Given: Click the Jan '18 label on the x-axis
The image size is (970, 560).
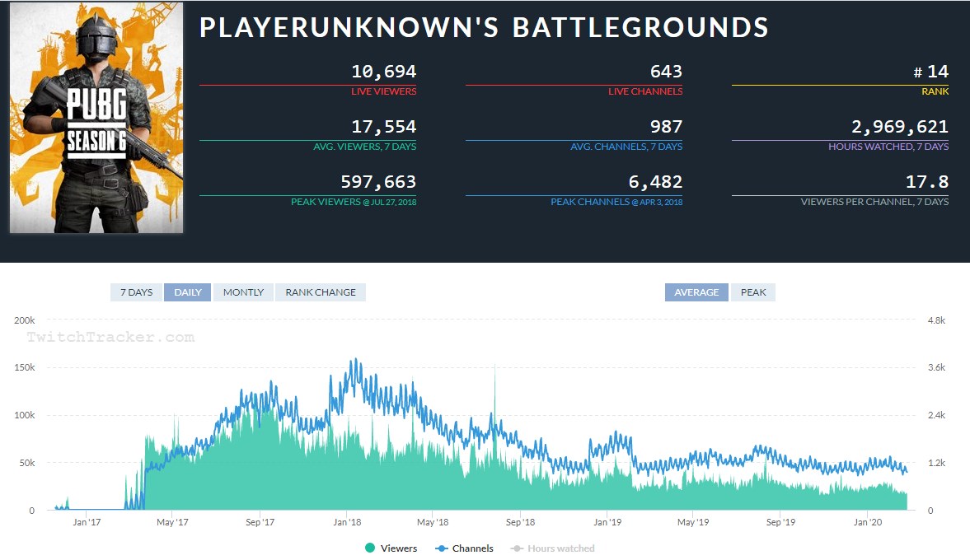Looking at the screenshot, I should [347, 522].
